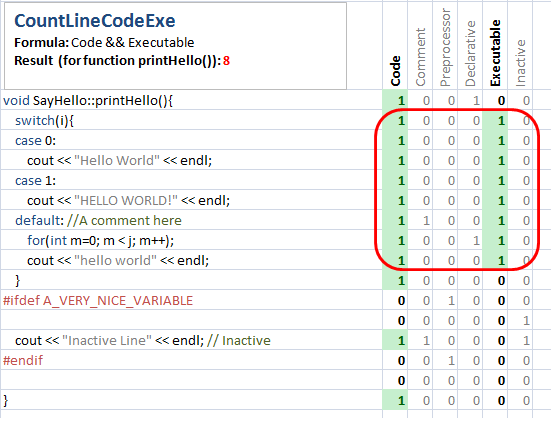Click Declarative value 1 in printHello row

coord(476,101)
